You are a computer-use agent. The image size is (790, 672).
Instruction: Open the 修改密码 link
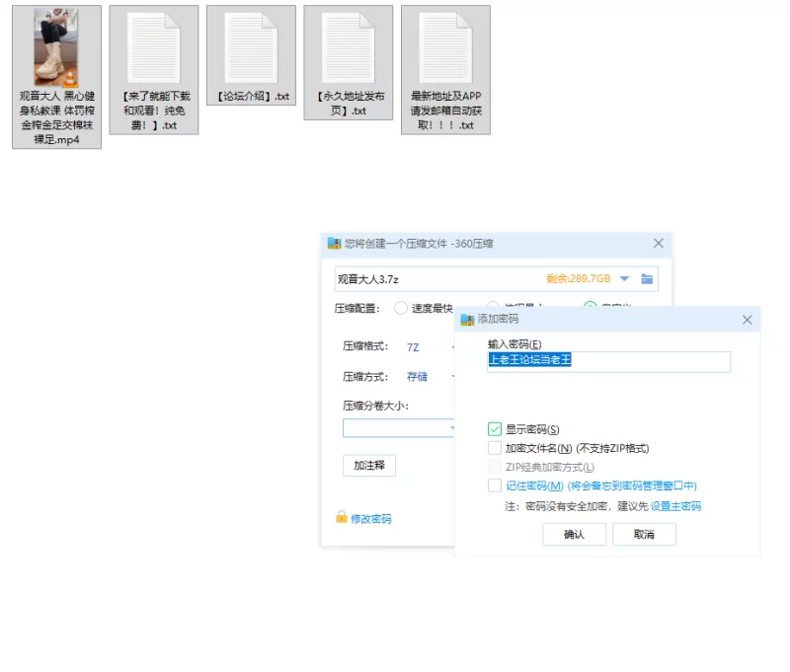[x=371, y=519]
